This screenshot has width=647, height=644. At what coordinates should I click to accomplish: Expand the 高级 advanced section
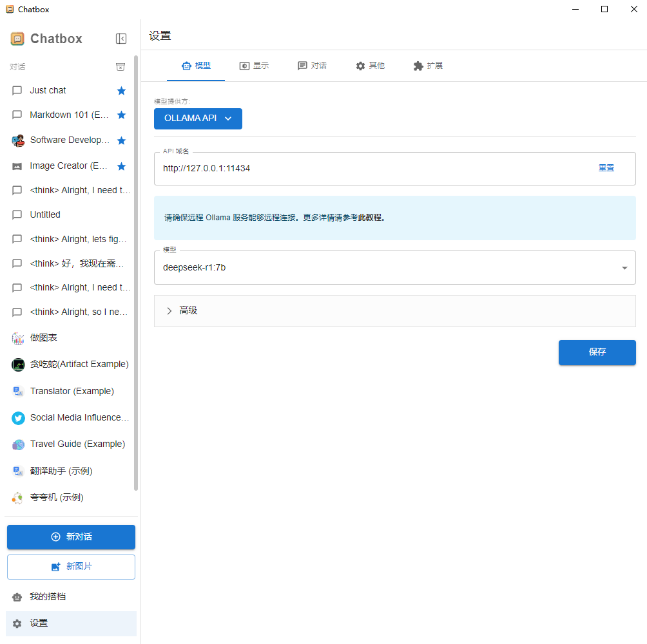395,311
